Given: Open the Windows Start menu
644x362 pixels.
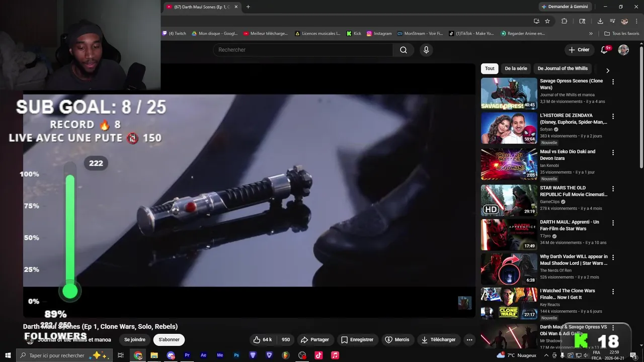Looking at the screenshot, I should point(8,355).
